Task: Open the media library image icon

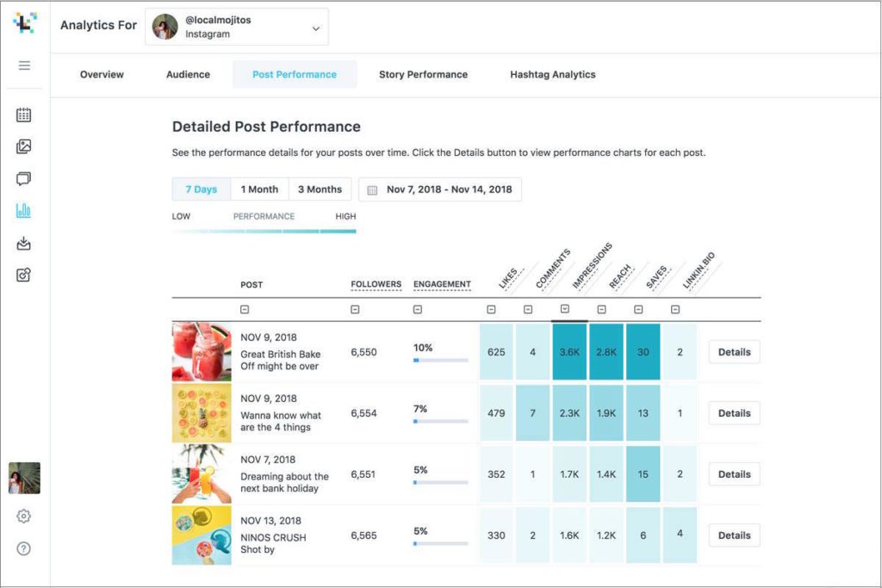Action: click(x=23, y=146)
